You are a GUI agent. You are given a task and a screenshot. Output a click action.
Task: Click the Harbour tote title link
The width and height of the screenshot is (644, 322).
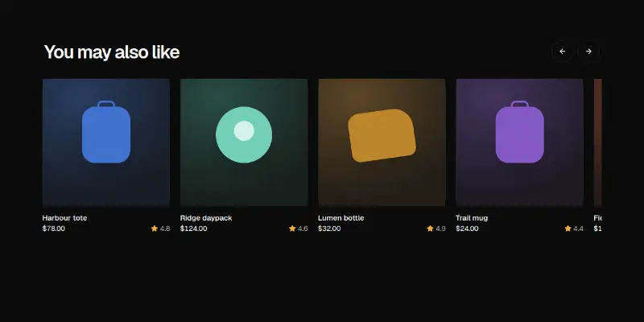64,218
